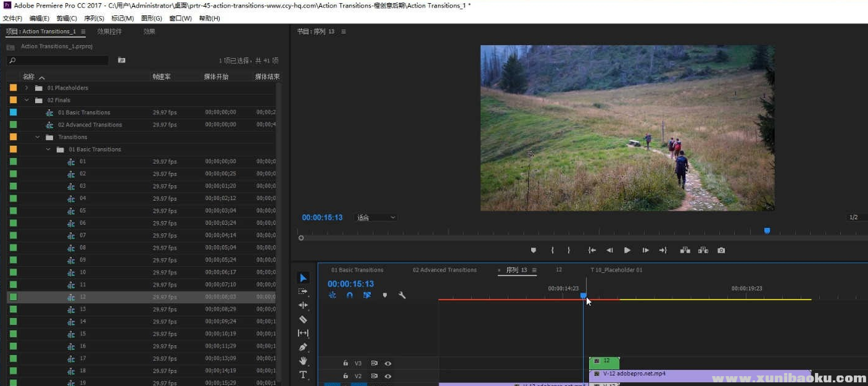868x386 pixels.
Task: Toggle the lock on track V2
Action: (345, 376)
